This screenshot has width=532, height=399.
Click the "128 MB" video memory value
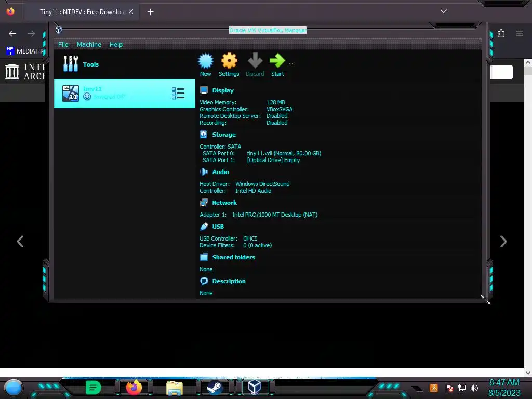[x=276, y=102]
